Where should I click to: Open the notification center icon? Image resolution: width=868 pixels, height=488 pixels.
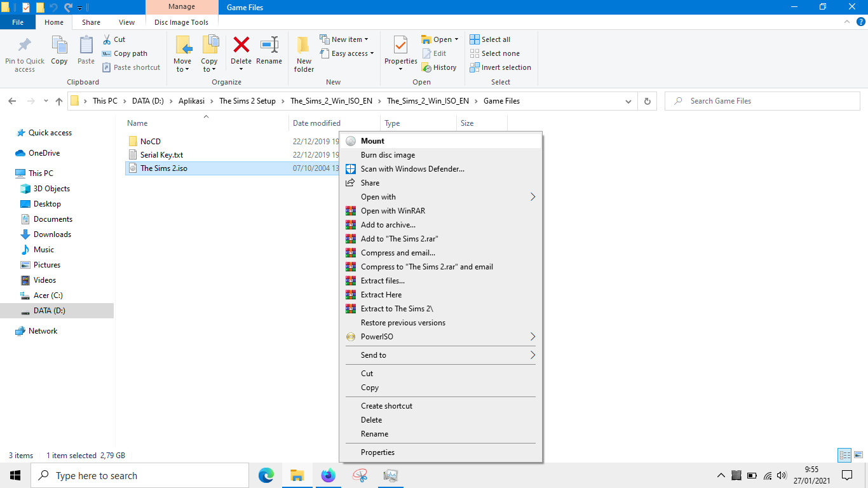(846, 475)
